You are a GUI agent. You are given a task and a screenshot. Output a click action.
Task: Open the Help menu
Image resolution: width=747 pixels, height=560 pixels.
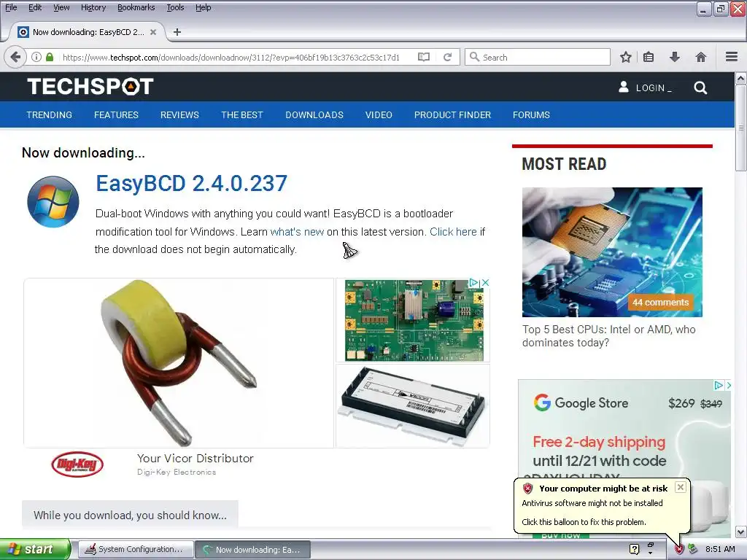click(204, 7)
